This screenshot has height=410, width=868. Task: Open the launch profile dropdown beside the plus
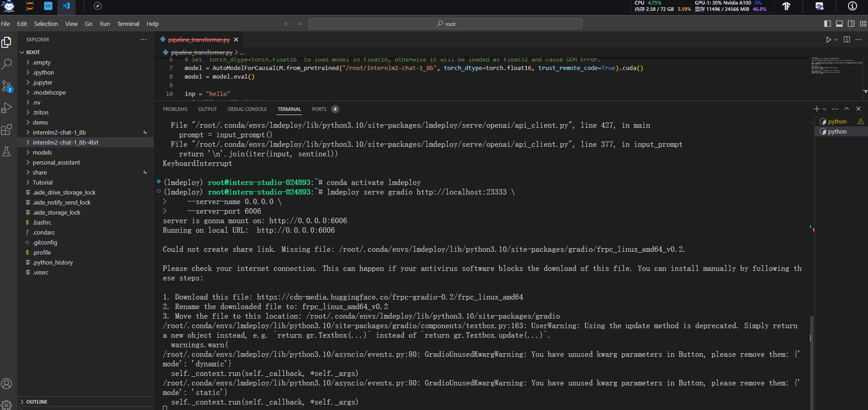[x=824, y=109]
